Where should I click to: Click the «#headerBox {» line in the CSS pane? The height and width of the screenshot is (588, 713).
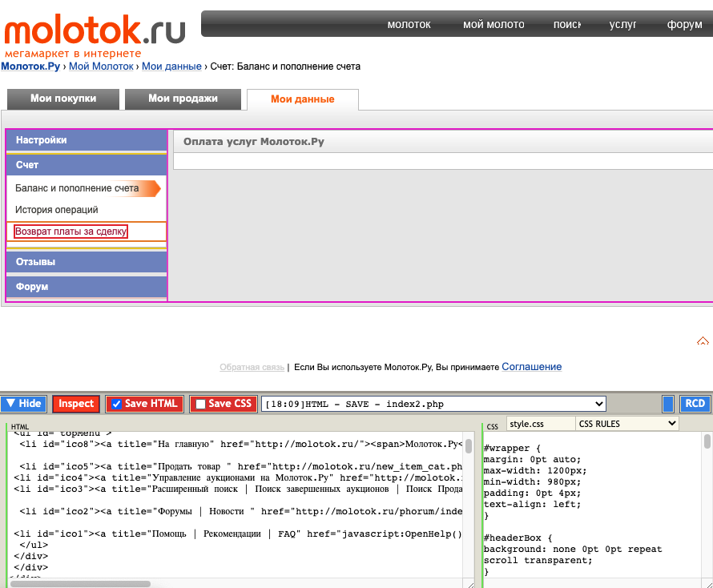[518, 538]
